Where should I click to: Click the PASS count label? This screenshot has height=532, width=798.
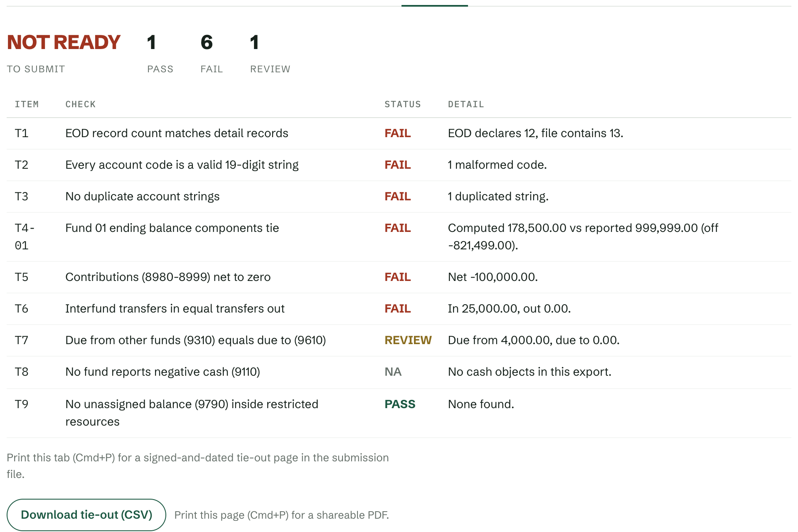click(x=160, y=69)
